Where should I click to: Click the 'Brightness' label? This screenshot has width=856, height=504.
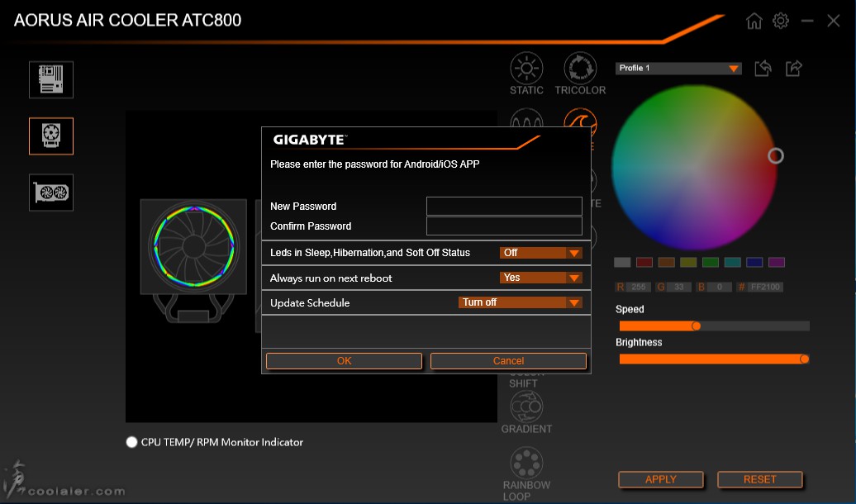pos(639,342)
